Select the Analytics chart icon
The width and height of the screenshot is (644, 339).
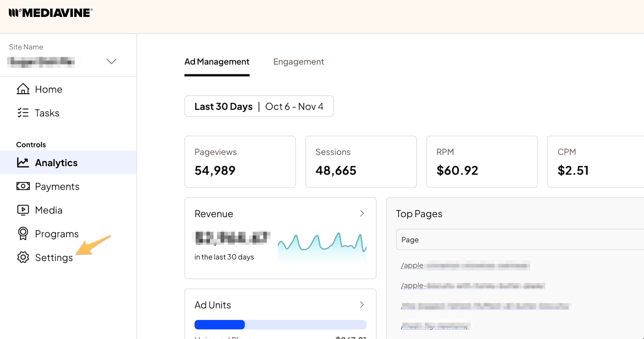click(23, 162)
